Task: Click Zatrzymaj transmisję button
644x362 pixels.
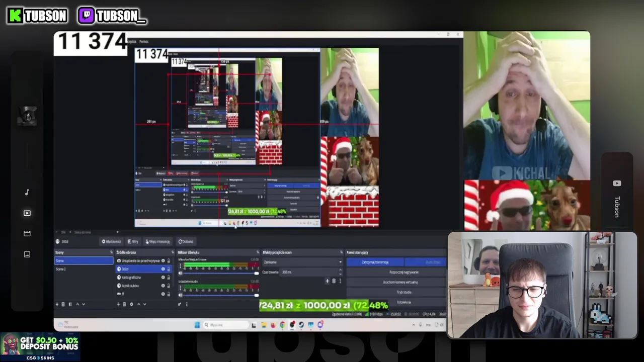Action: (x=375, y=262)
